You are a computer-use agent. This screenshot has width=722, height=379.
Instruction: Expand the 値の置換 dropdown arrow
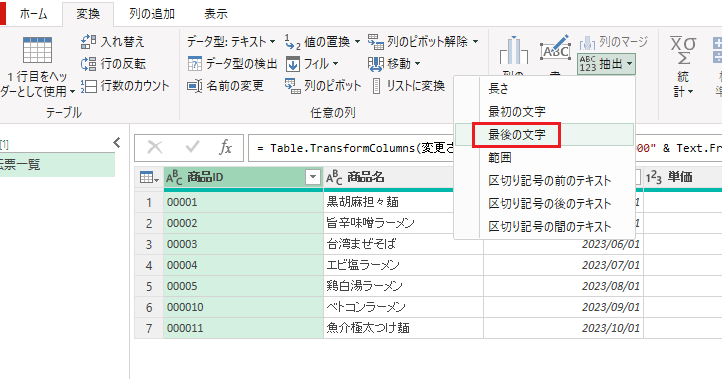point(357,42)
